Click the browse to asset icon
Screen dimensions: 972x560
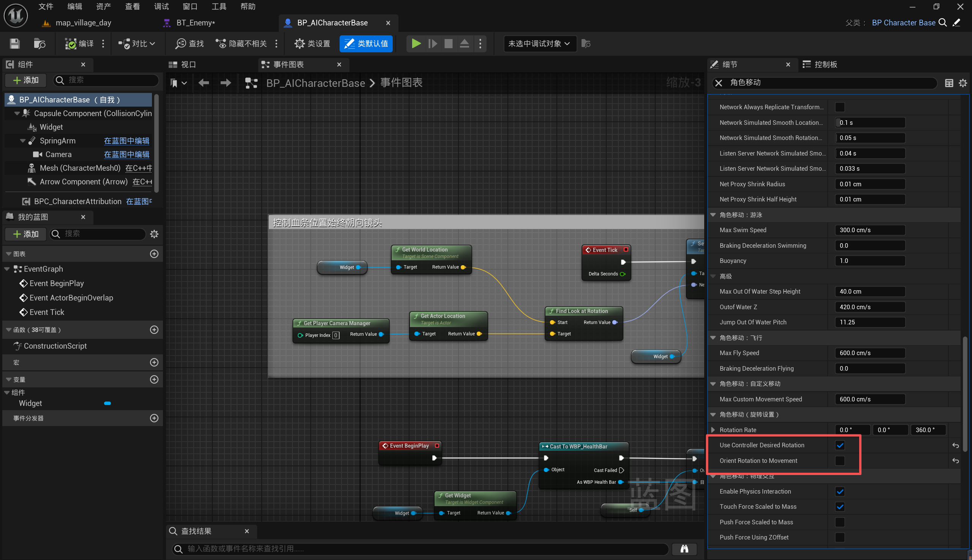[x=39, y=44]
